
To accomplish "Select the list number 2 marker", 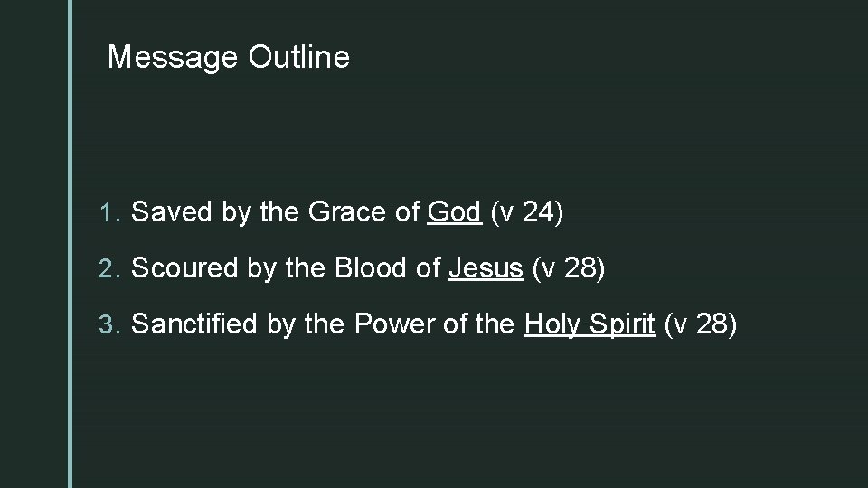I will (x=112, y=269).
